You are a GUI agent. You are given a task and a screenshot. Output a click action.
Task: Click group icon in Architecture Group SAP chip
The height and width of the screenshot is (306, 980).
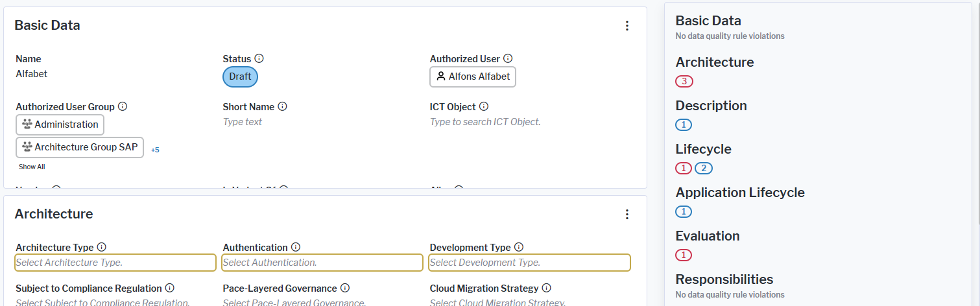click(x=27, y=147)
